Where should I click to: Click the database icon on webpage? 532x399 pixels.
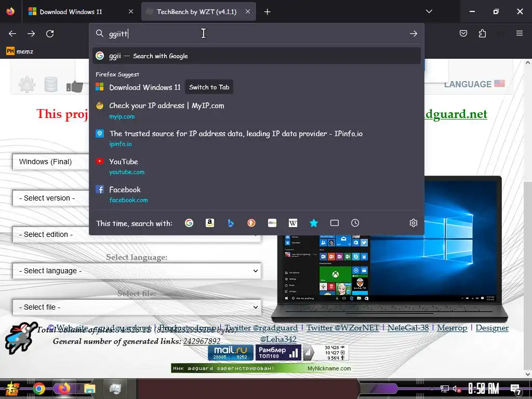(x=51, y=85)
